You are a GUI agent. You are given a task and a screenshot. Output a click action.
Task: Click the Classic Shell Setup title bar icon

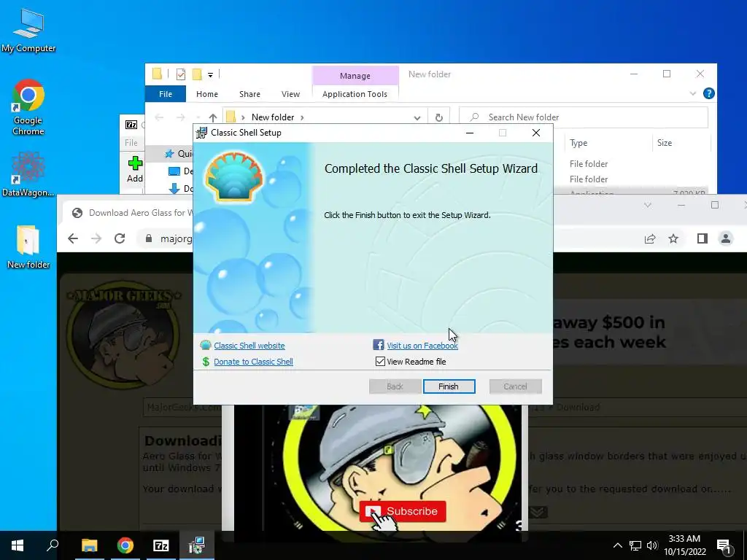coord(202,133)
